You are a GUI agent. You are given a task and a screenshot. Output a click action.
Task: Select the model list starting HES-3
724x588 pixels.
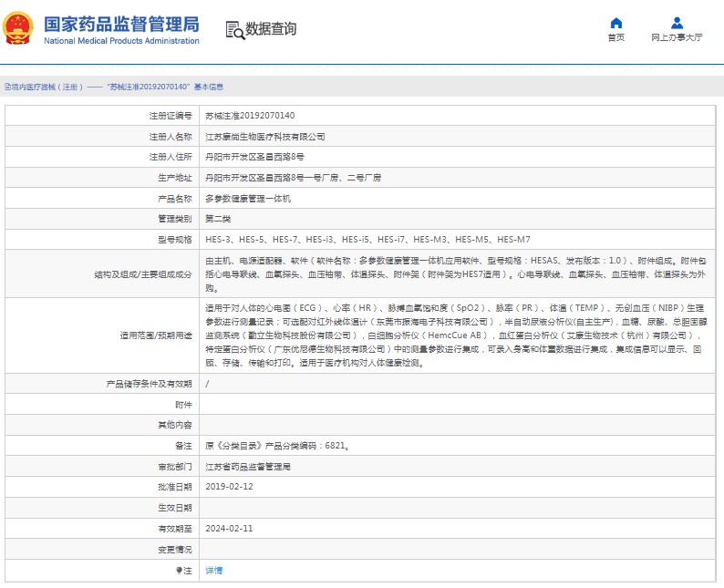coord(367,240)
